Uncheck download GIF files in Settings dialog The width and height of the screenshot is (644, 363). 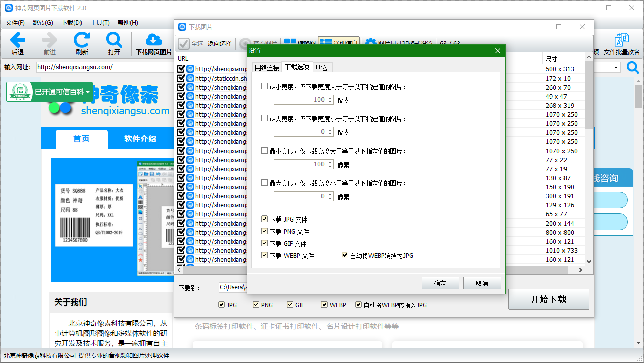coord(264,243)
